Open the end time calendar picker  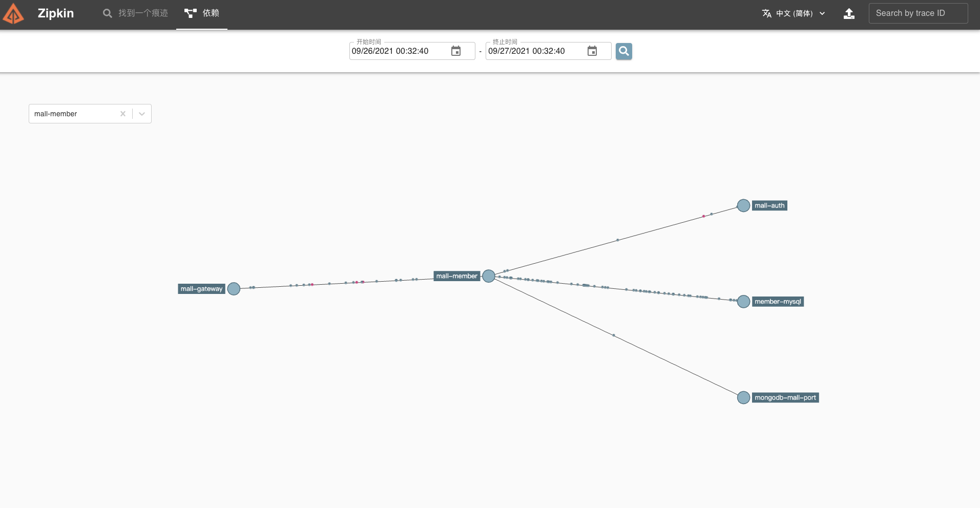tap(592, 51)
